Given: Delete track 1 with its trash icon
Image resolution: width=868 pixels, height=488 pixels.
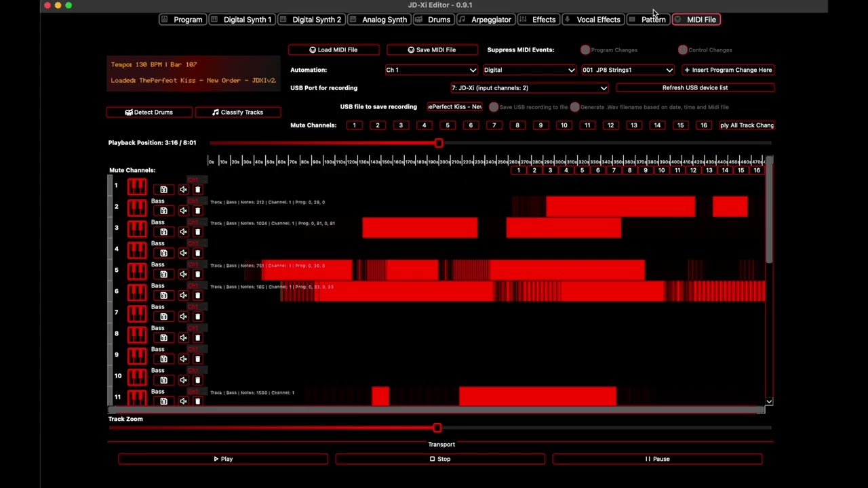Looking at the screenshot, I should tap(197, 190).
